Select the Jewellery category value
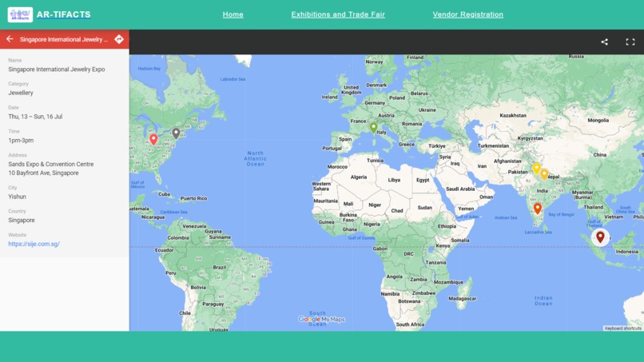Viewport: 644px width, 362px height. point(21,93)
